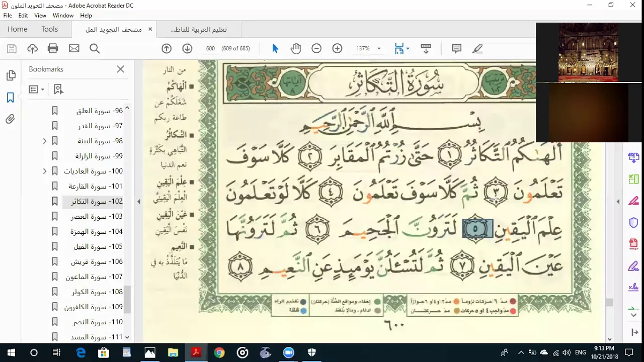Open the Help menu
Viewport: 644px width, 362px height.
tap(86, 16)
